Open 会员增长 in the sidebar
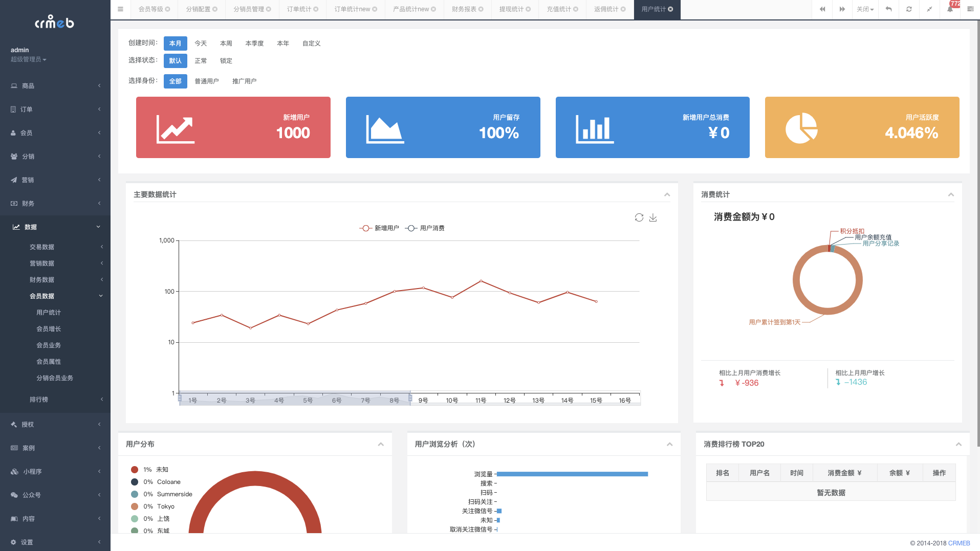980x551 pixels. pos(49,328)
